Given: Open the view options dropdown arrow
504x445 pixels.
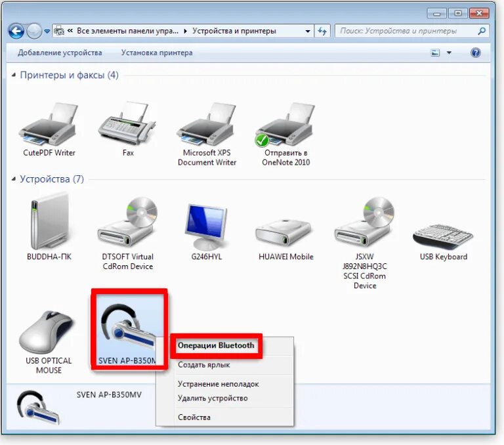Looking at the screenshot, I should click(450, 53).
